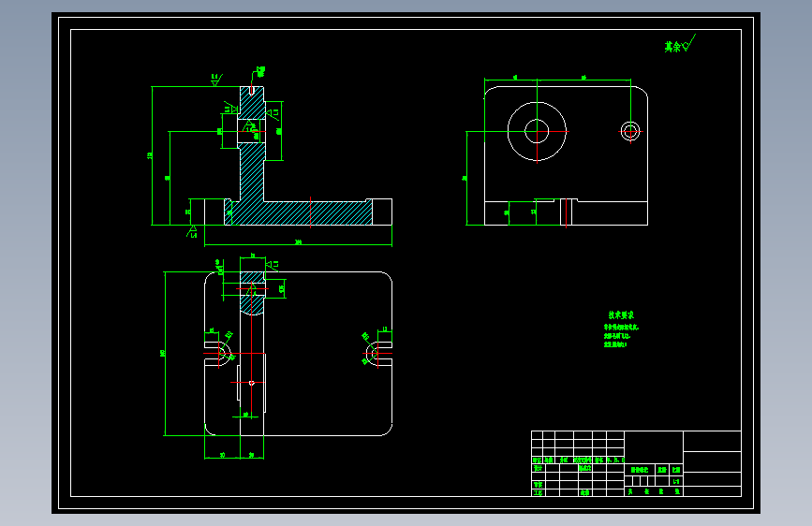This screenshot has width=812, height=526.
Task: Select the 技术要求 heading text
Action: [x=621, y=314]
